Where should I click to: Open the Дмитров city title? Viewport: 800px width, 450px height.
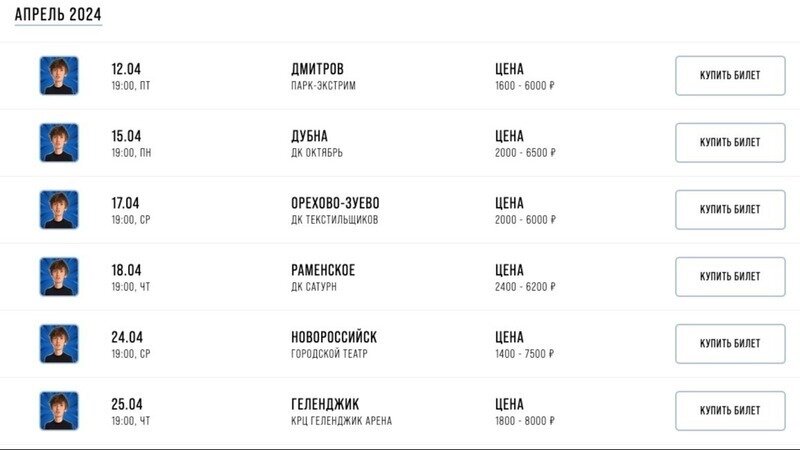(x=317, y=69)
